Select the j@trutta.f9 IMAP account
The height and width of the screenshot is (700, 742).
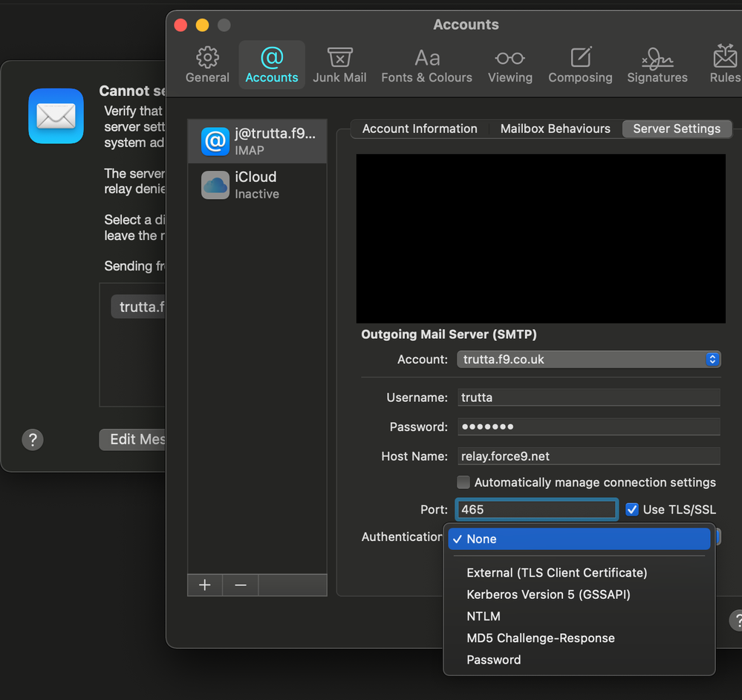[x=256, y=141]
